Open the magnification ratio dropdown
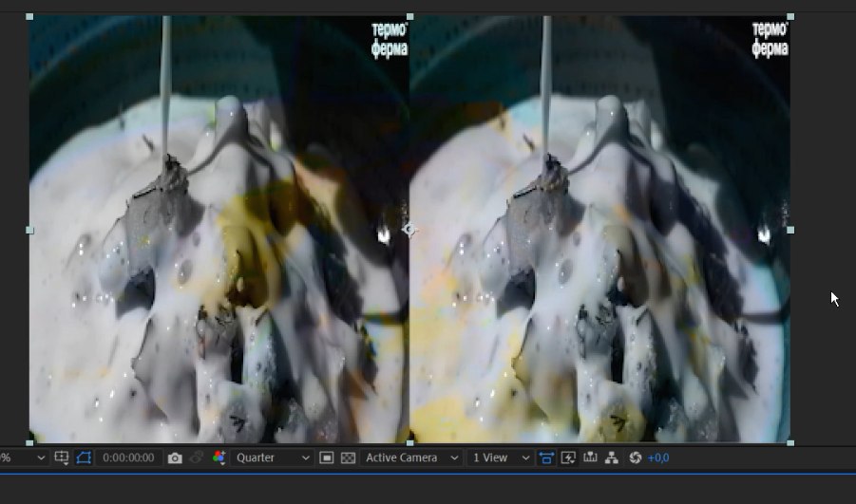This screenshot has width=856, height=504. point(23,457)
